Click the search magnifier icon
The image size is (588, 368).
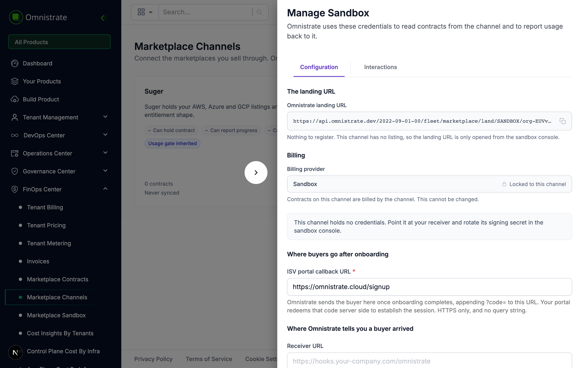click(259, 12)
